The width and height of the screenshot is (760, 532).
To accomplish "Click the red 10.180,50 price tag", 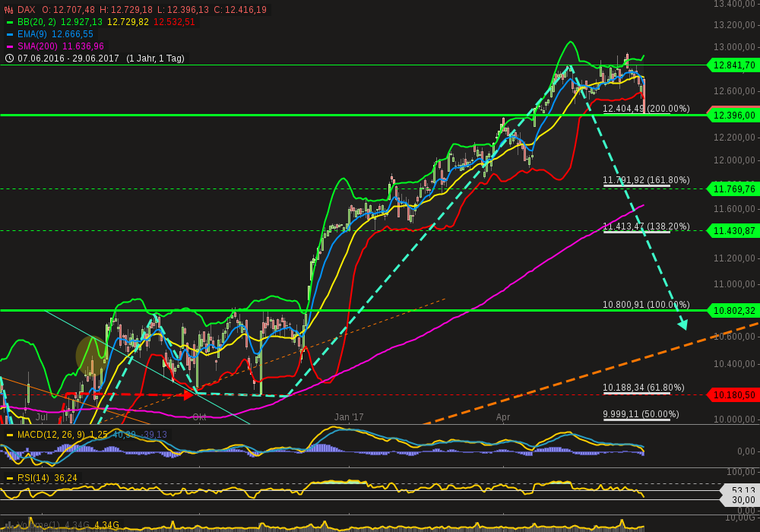I will 733,395.
